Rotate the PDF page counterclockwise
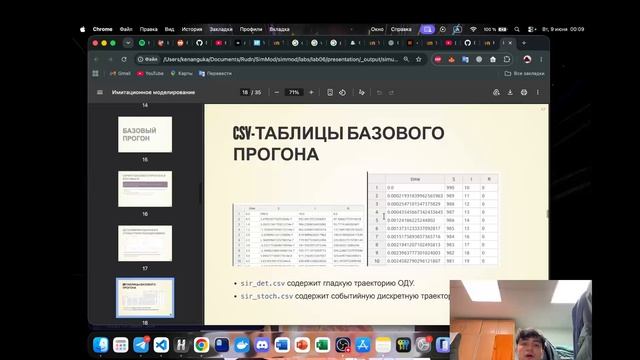Image resolution: width=640 pixels, height=360 pixels. pos(342,93)
